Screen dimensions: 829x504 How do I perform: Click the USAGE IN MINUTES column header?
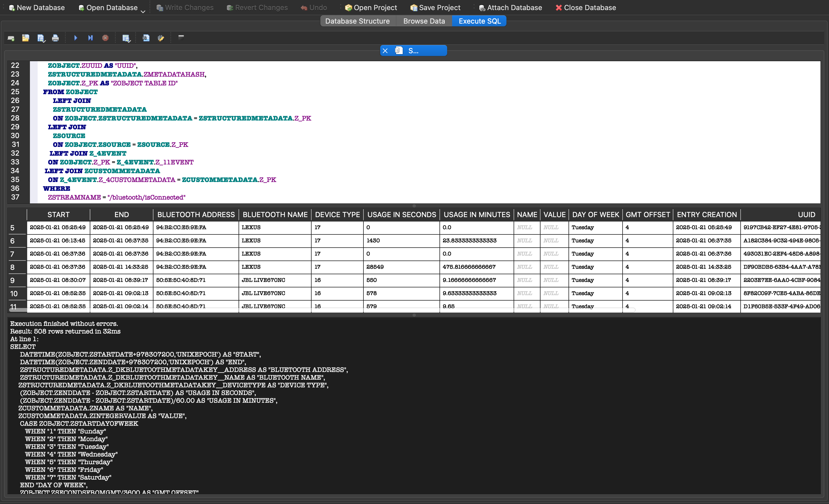click(477, 215)
